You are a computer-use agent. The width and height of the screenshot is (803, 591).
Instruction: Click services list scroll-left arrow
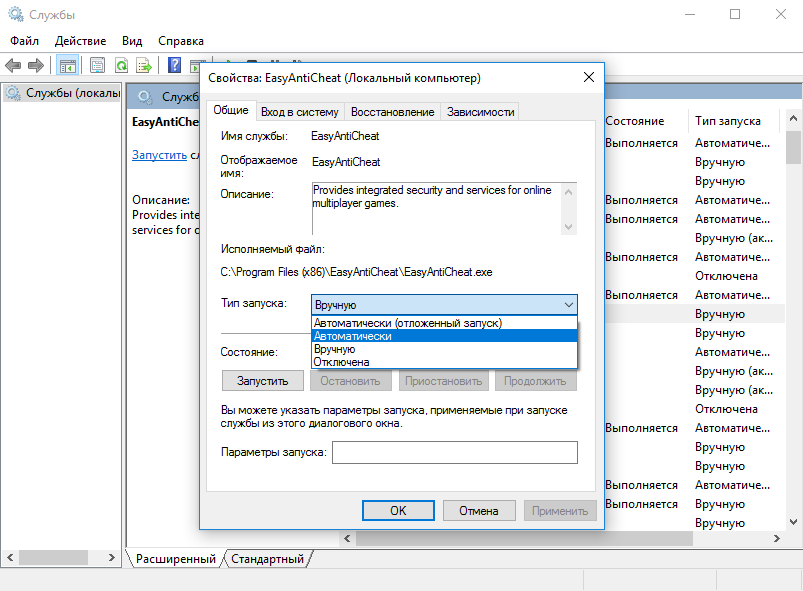coord(347,538)
